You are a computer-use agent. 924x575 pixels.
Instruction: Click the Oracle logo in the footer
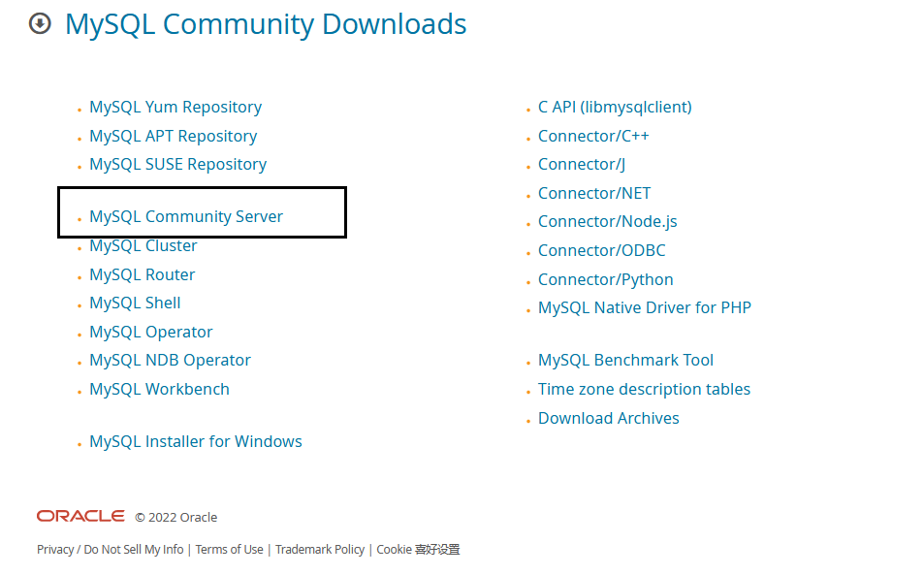coord(80,516)
